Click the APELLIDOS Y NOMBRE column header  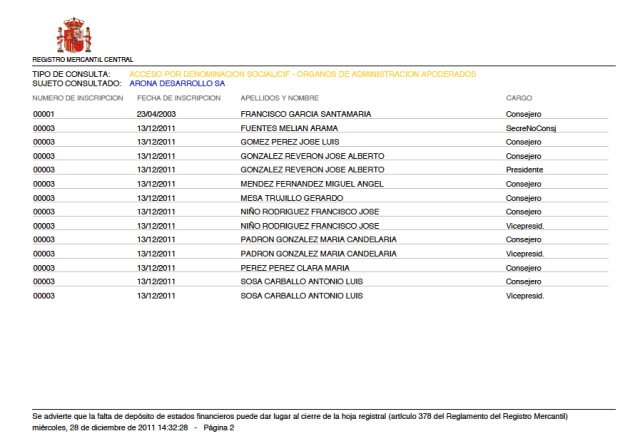coord(280,98)
